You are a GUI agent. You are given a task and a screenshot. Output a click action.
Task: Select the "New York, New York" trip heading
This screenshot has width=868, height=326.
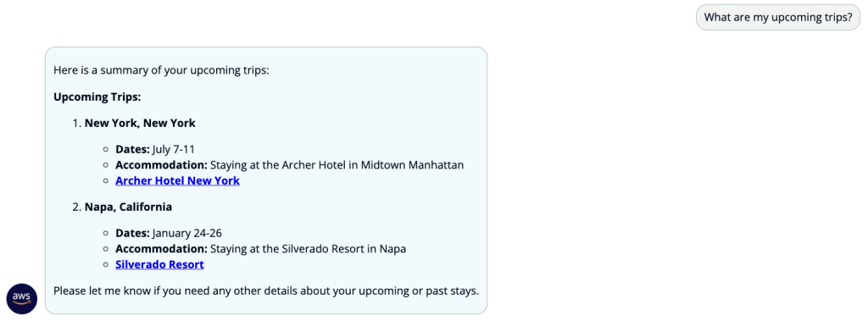pos(140,124)
